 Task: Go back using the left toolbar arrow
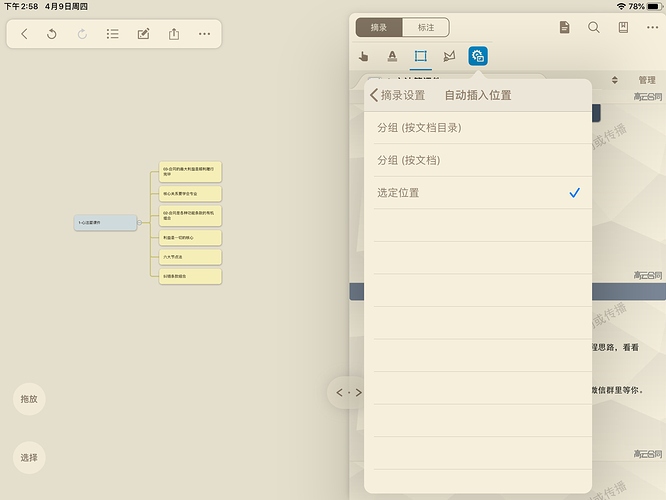pyautogui.click(x=24, y=34)
